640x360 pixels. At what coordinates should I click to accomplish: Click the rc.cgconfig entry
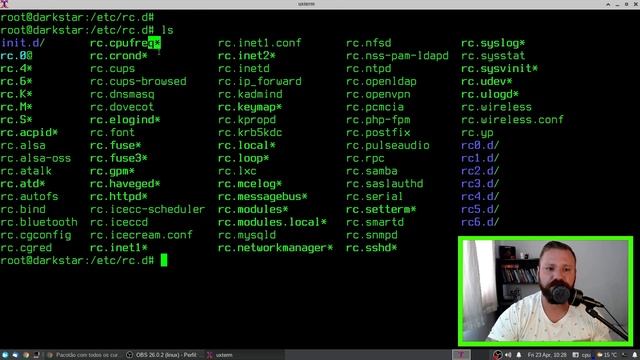point(36,235)
